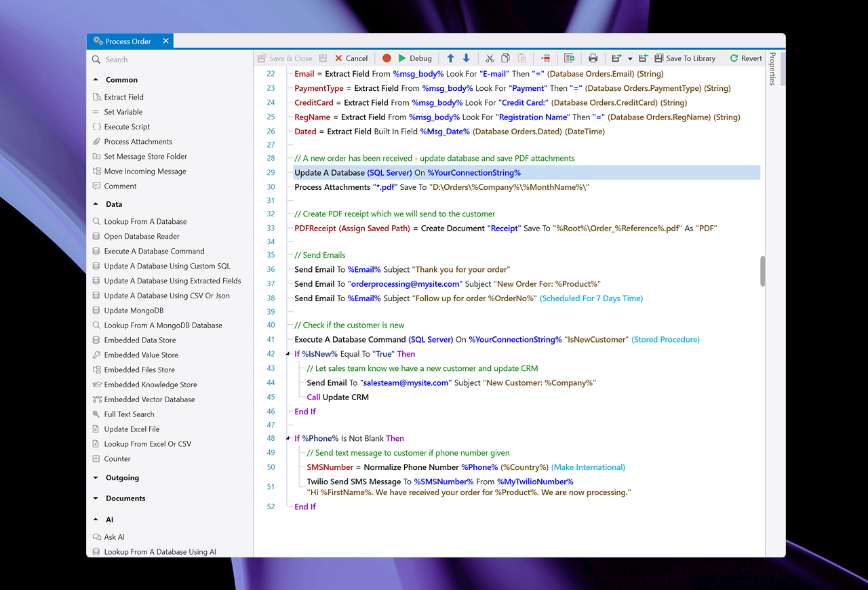Click the red record breakpoint circle icon
Viewport: 868px width, 590px height.
click(387, 58)
